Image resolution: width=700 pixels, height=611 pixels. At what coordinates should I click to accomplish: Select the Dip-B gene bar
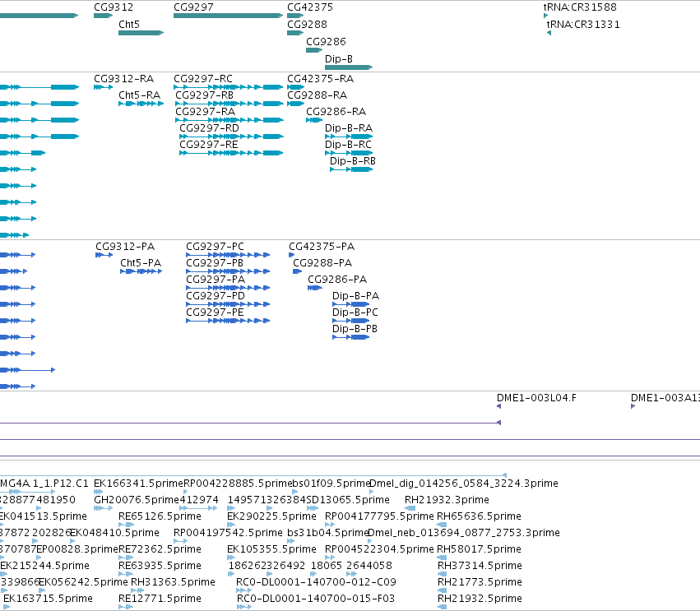click(349, 67)
